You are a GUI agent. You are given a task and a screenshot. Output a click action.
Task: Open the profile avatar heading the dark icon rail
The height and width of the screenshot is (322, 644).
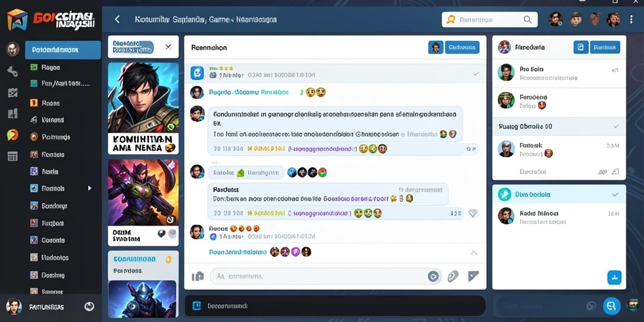coord(13,49)
